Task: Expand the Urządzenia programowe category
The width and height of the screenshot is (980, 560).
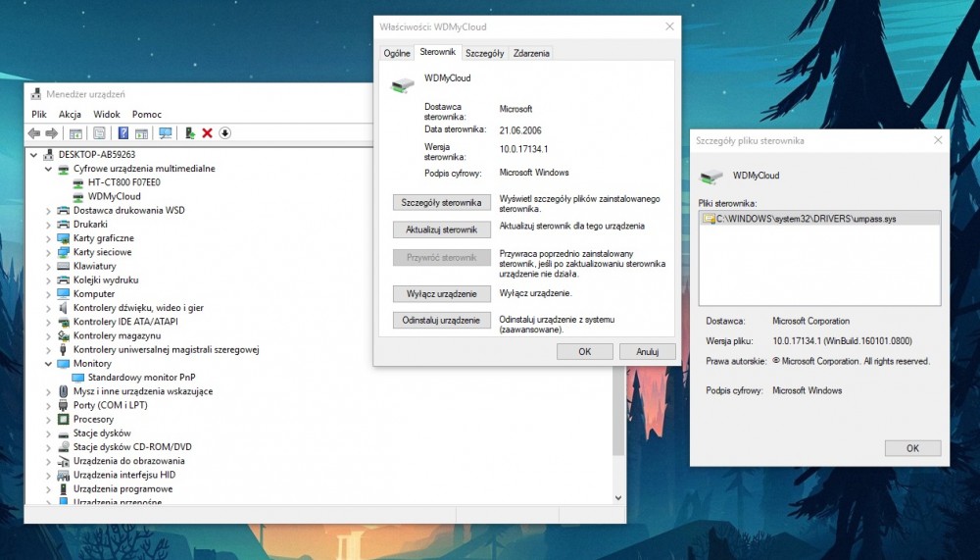Action: tap(48, 488)
